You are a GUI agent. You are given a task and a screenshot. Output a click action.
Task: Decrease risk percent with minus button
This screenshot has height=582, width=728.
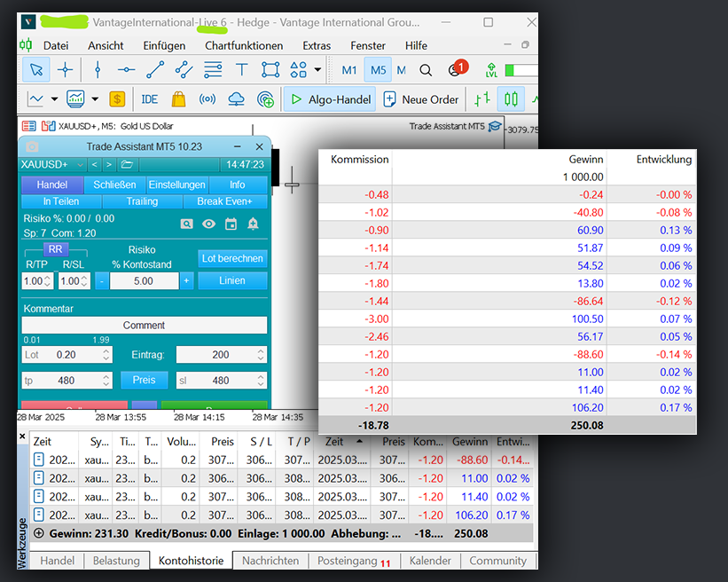(x=102, y=281)
